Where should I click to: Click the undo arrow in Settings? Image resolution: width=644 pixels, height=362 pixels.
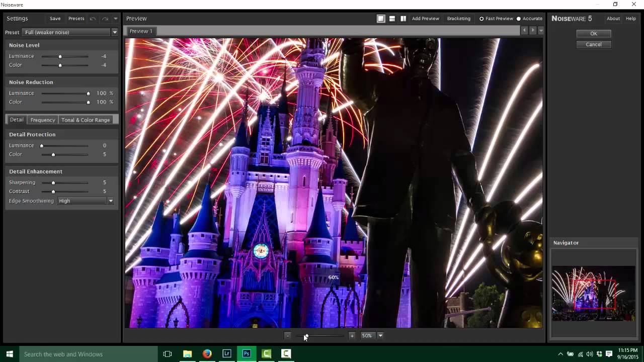[93, 19]
